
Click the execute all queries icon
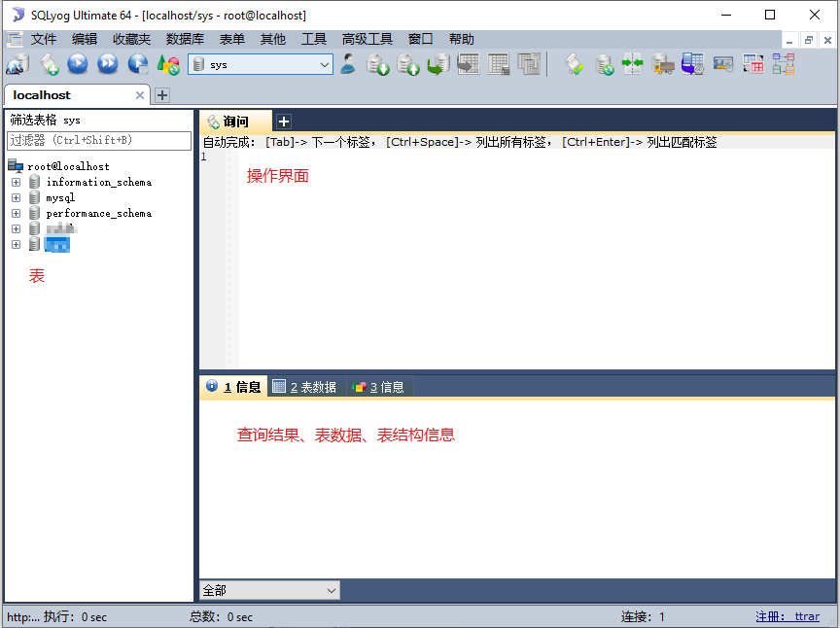click(108, 64)
